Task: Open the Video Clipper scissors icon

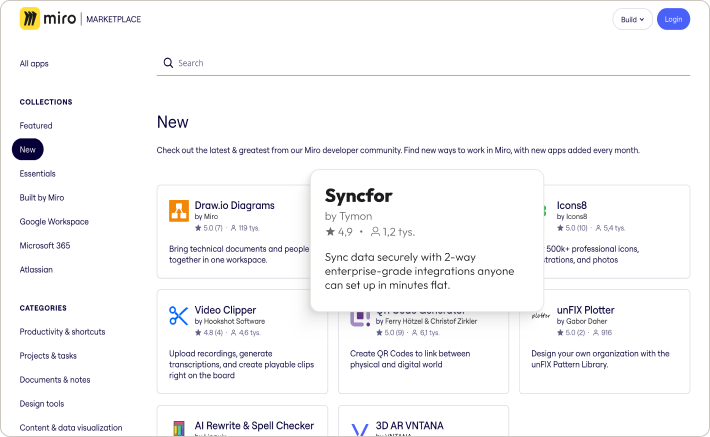Action: coord(179,316)
